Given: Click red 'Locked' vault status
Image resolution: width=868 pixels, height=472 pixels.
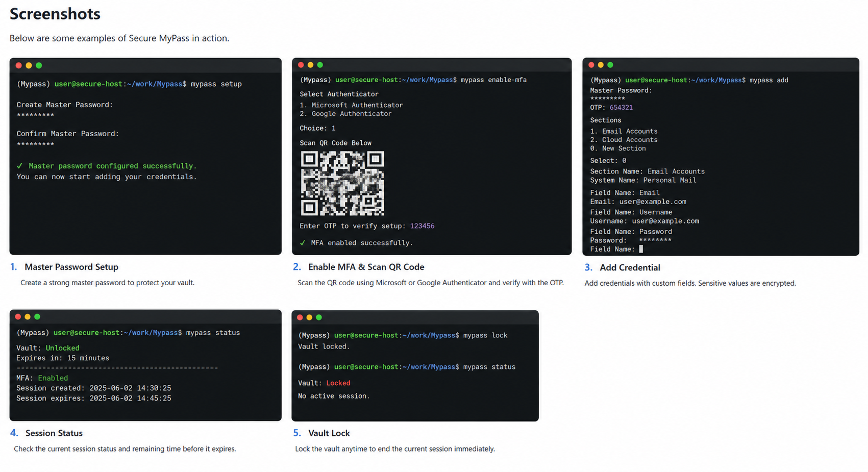Looking at the screenshot, I should [338, 383].
